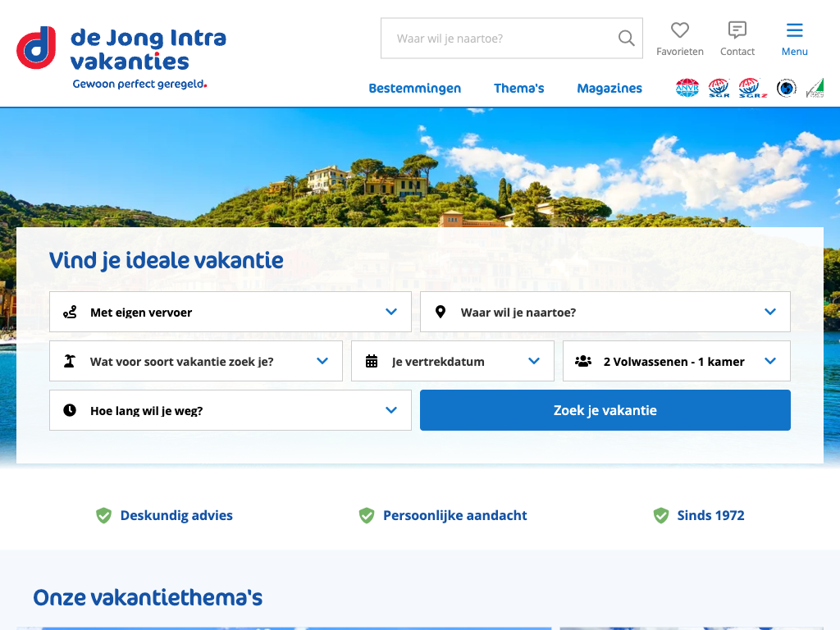
Task: Open the Thema's menu item
Action: click(518, 89)
